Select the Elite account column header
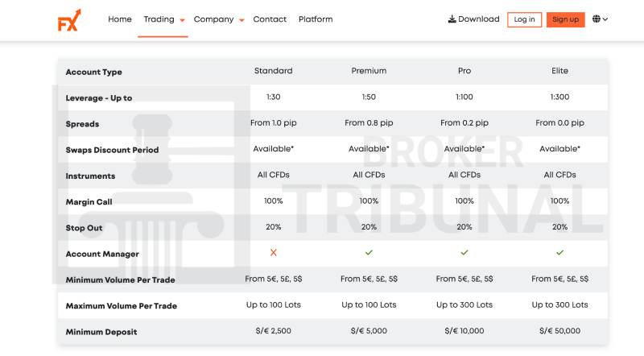Screen dimensions: 644x356 coord(559,71)
